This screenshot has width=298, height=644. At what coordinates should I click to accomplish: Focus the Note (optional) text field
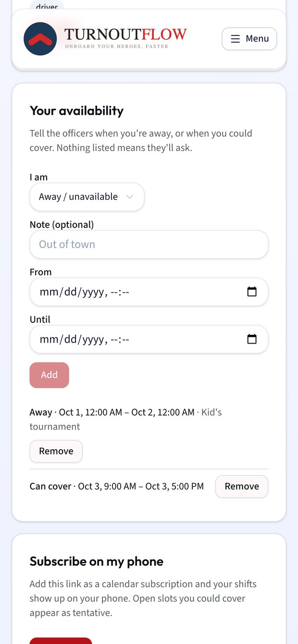pos(149,244)
